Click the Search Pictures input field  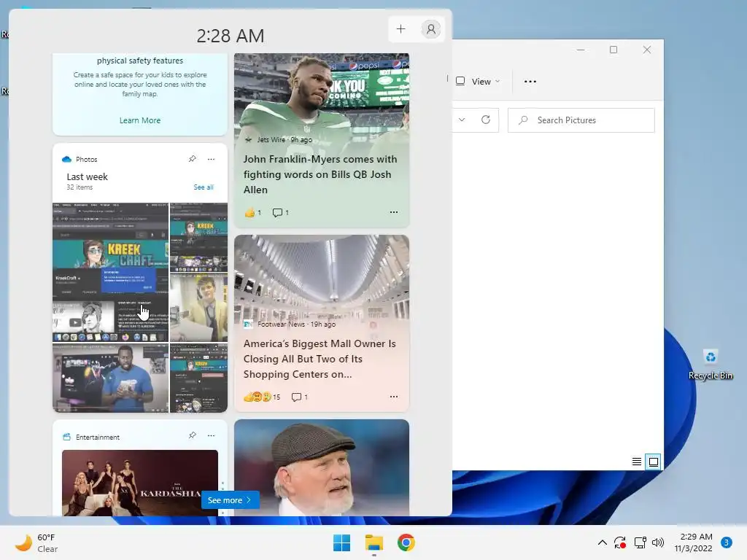581,120
